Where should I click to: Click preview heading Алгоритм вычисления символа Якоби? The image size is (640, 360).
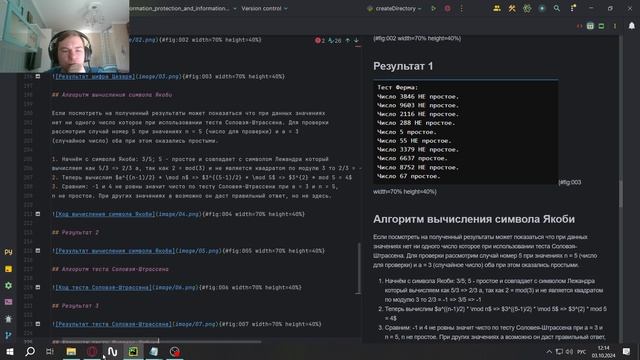coord(474,219)
